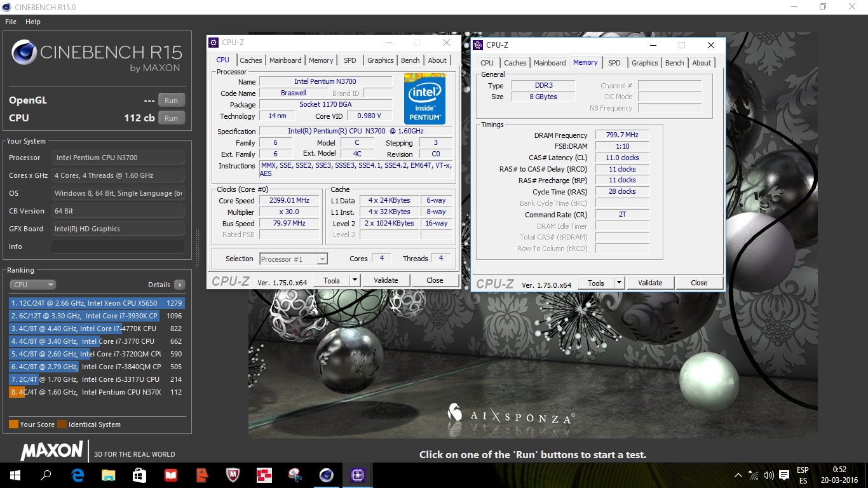The image size is (868, 488).
Task: Select i7-3840QM ranking row
Action: tap(97, 367)
